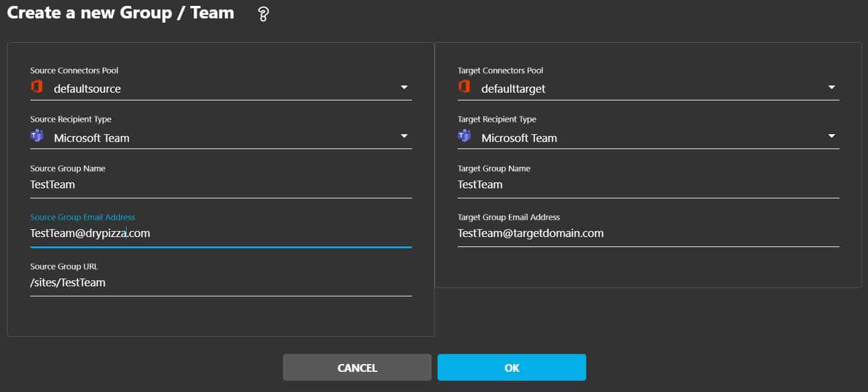Expand the Source Recipient Type dropdown arrow

[x=404, y=136]
